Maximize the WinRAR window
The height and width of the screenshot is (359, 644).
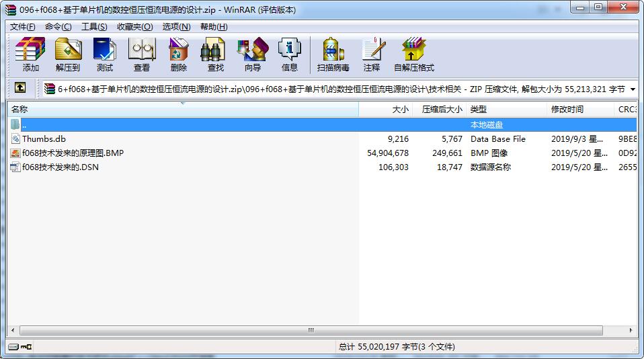click(x=598, y=7)
